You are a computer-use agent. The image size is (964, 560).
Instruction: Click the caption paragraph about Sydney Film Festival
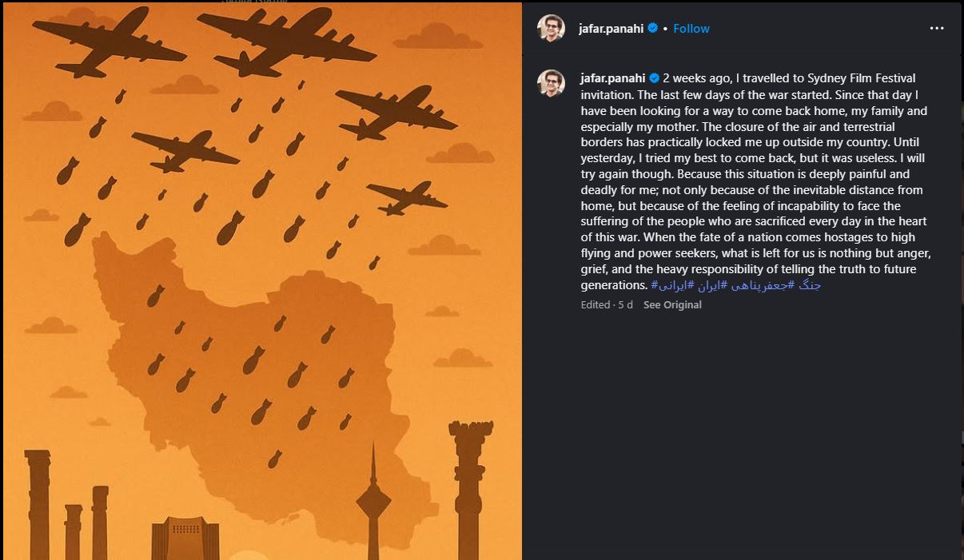(755, 181)
